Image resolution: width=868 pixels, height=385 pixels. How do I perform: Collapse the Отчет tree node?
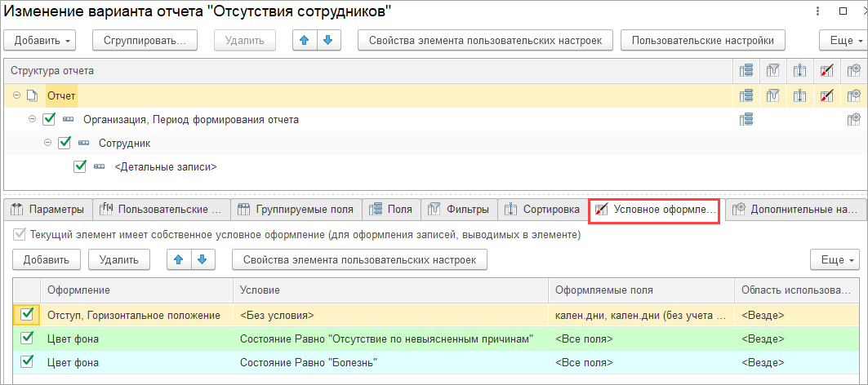pyautogui.click(x=17, y=96)
